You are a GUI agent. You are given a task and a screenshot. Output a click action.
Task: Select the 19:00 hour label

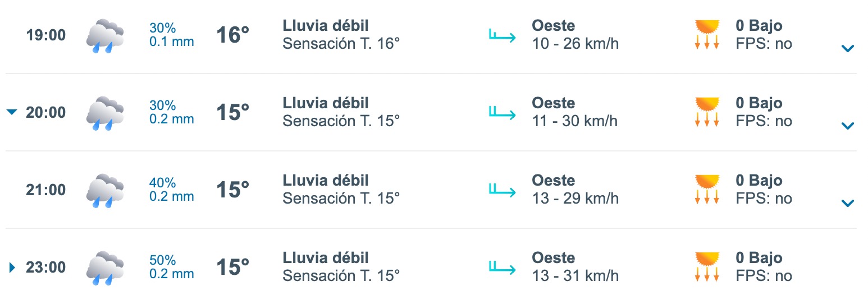[46, 35]
